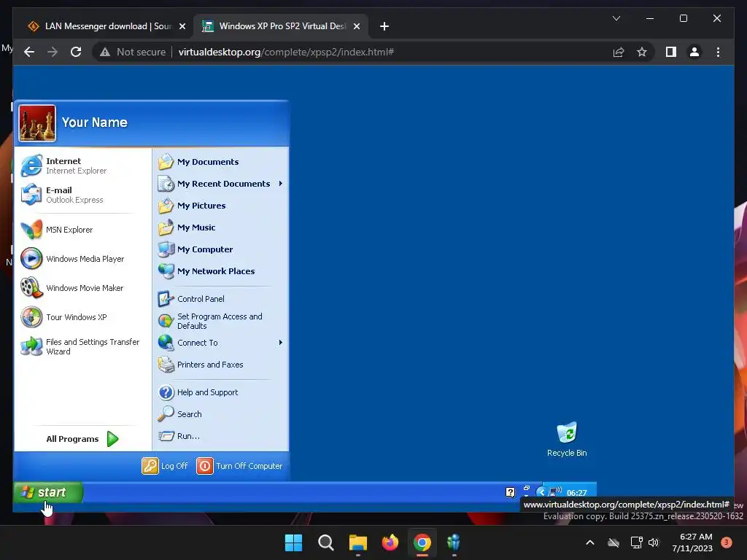Go back in Chrome
The width and height of the screenshot is (747, 560).
(x=29, y=52)
